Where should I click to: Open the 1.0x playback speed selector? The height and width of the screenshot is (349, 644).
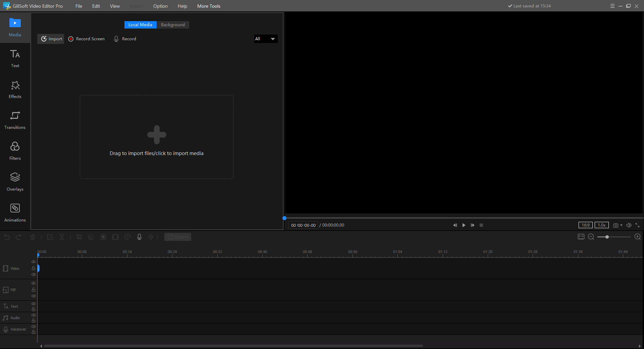601,225
